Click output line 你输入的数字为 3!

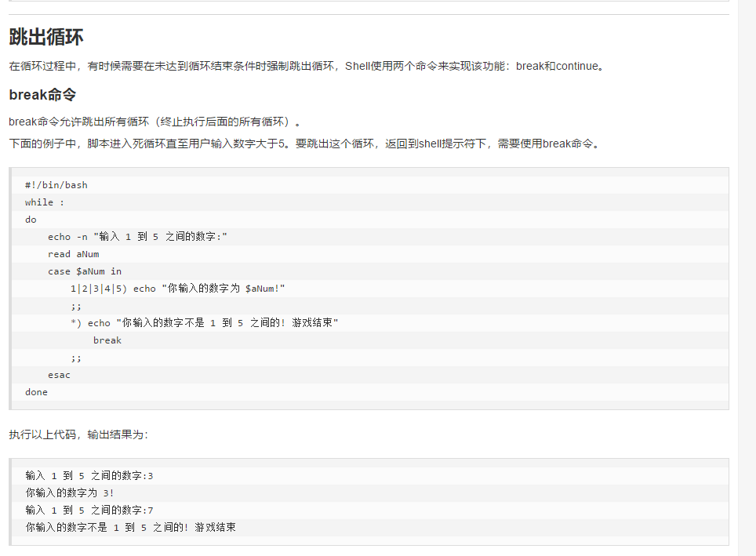pyautogui.click(x=70, y=492)
